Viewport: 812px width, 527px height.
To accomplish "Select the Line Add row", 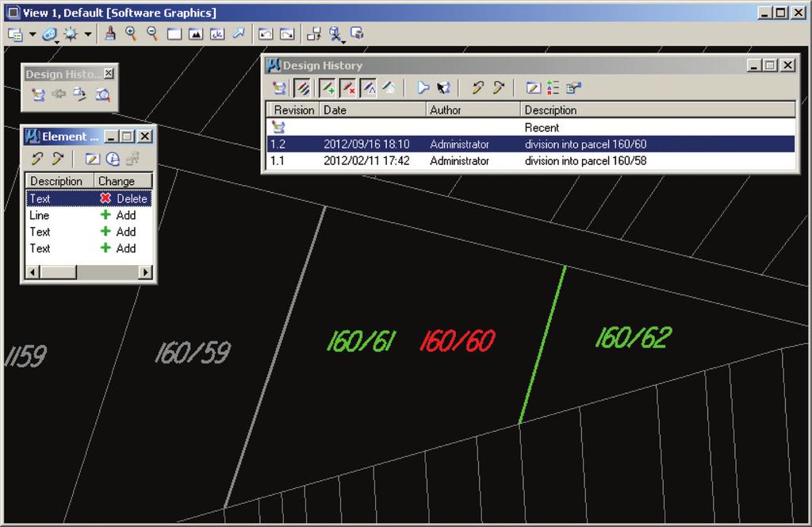I will pyautogui.click(x=89, y=215).
